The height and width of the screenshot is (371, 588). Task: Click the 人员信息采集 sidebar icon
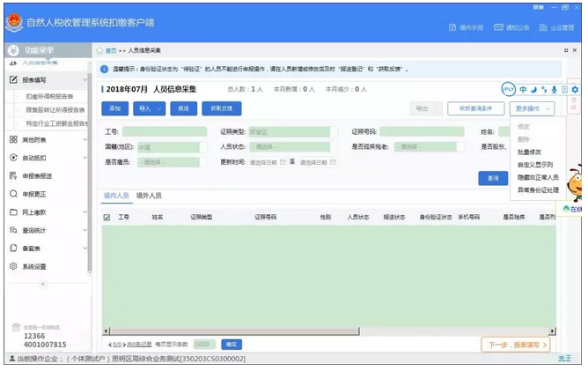pyautogui.click(x=13, y=63)
